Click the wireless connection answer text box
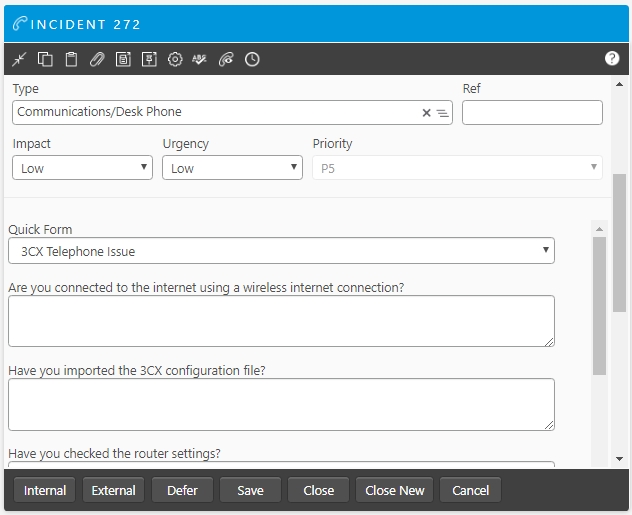The image size is (632, 515). [281, 321]
